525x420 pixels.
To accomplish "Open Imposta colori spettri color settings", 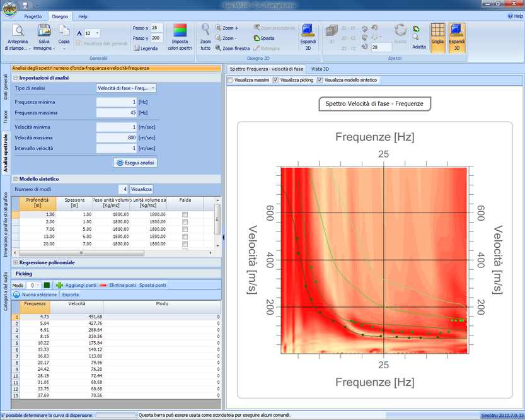I will click(x=180, y=37).
